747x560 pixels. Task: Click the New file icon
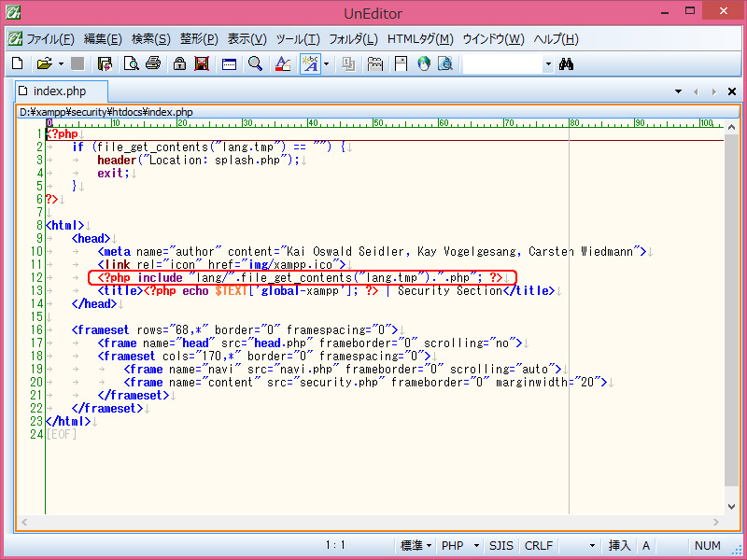coord(17,63)
